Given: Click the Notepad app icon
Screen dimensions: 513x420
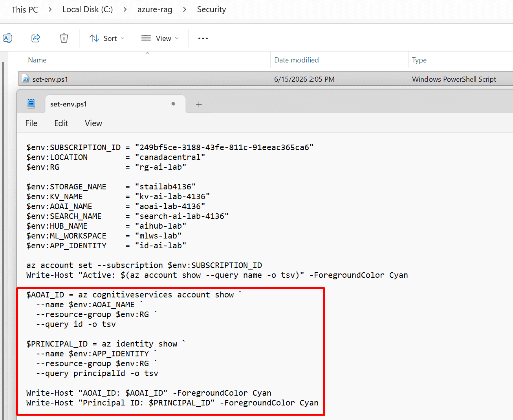Looking at the screenshot, I should [x=31, y=104].
